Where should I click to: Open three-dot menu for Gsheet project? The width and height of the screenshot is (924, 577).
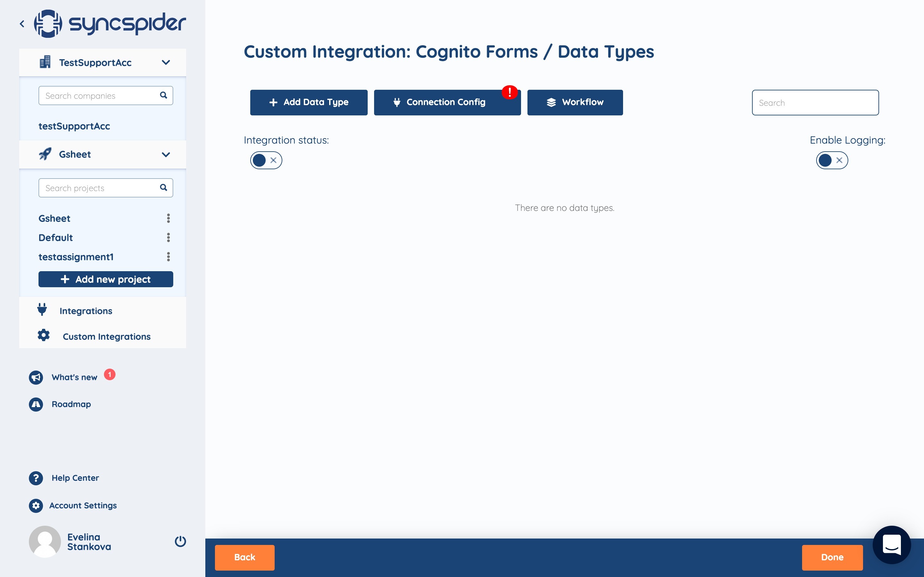click(168, 218)
